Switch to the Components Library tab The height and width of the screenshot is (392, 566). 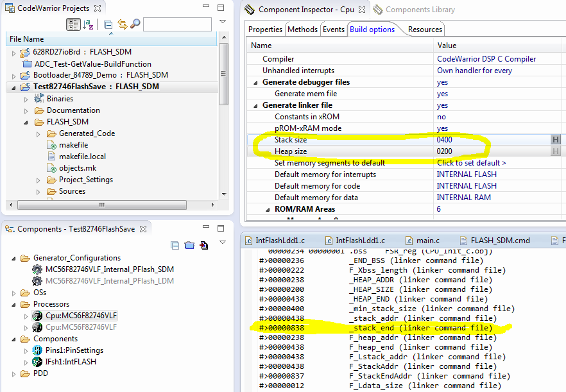click(x=414, y=10)
